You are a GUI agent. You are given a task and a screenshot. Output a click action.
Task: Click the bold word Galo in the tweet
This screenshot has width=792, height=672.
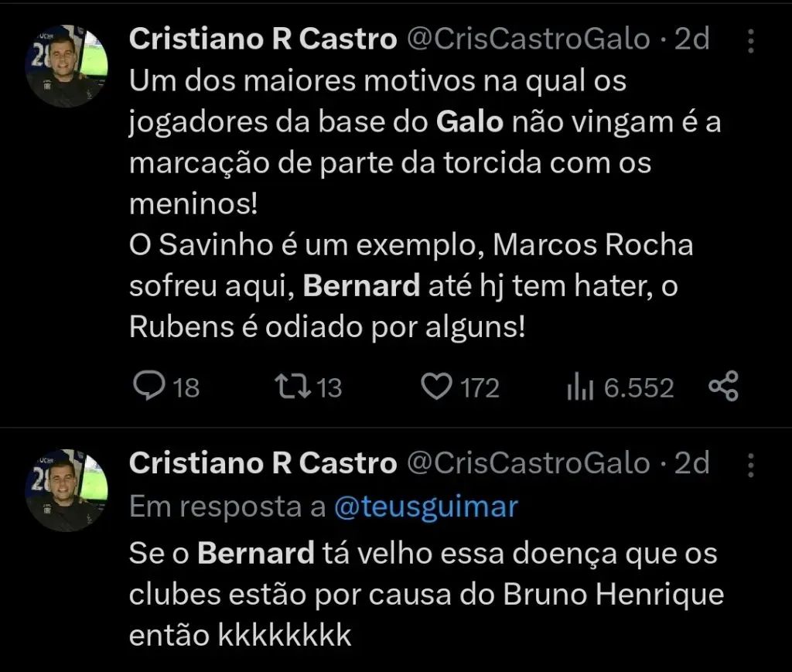point(470,123)
